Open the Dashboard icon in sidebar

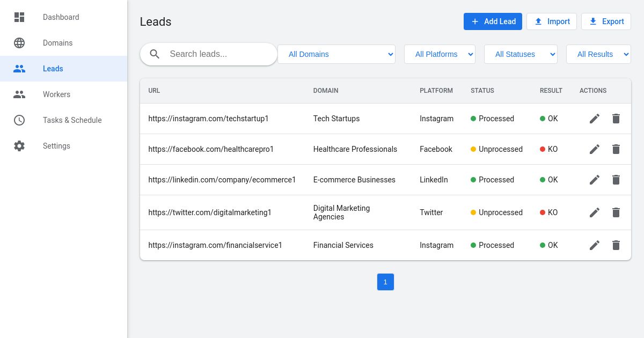(19, 17)
